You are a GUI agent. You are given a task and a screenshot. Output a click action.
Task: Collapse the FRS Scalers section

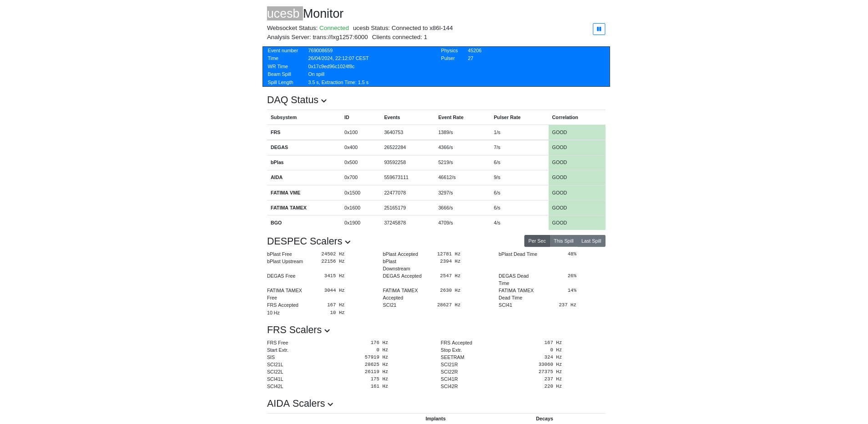point(327,331)
